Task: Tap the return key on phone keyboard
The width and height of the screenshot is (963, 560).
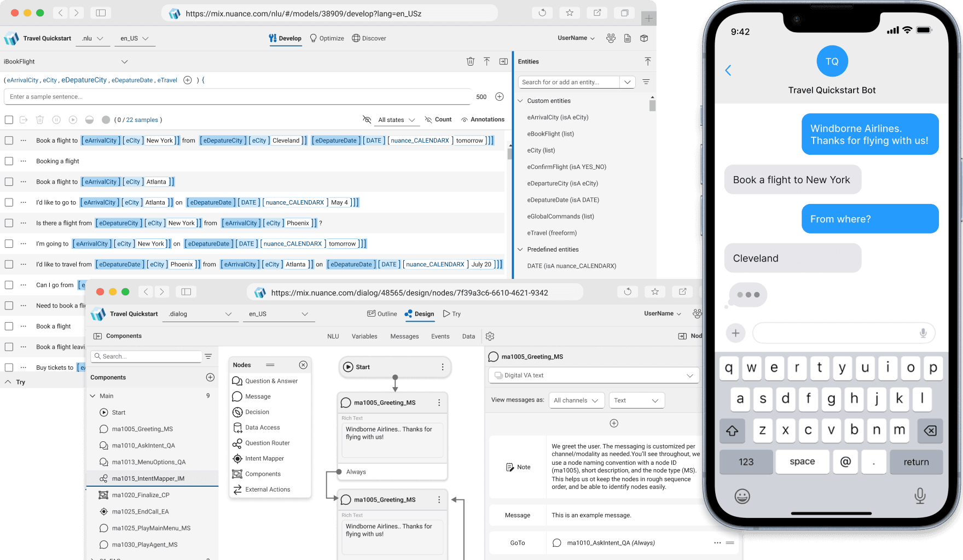Action: coord(916,462)
